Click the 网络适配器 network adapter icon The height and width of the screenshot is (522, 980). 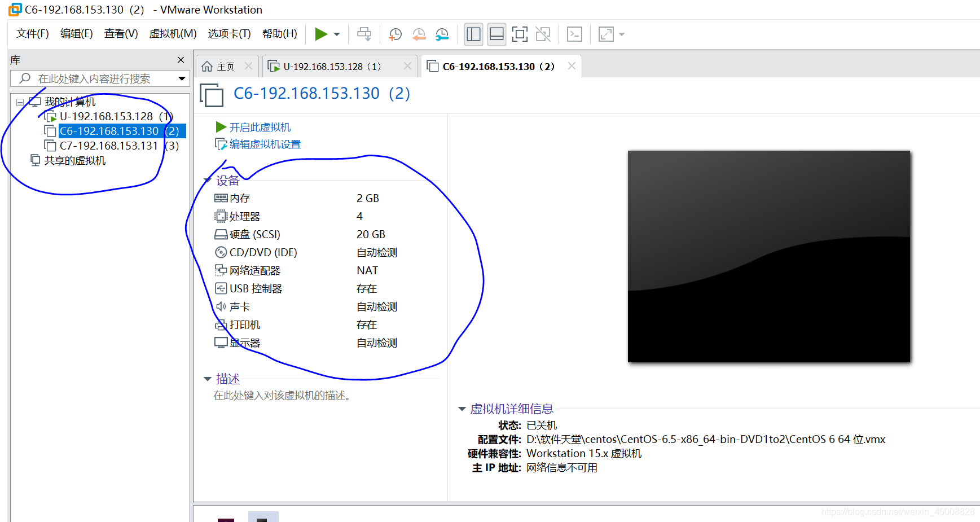point(221,270)
